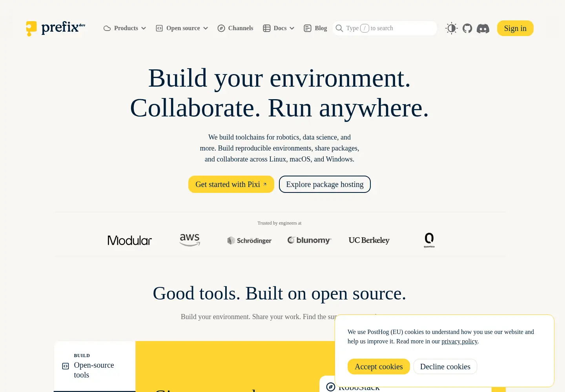
Task: Click the prefix.dev logo
Action: [x=56, y=28]
